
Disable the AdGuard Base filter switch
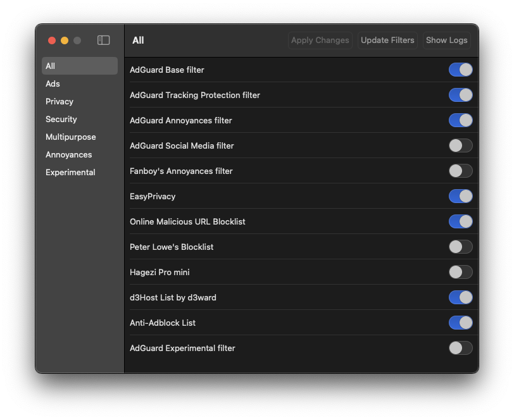(x=461, y=70)
